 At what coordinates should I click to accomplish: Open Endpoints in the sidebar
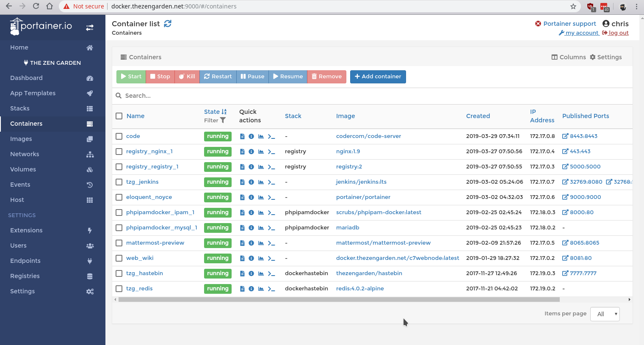click(x=53, y=261)
